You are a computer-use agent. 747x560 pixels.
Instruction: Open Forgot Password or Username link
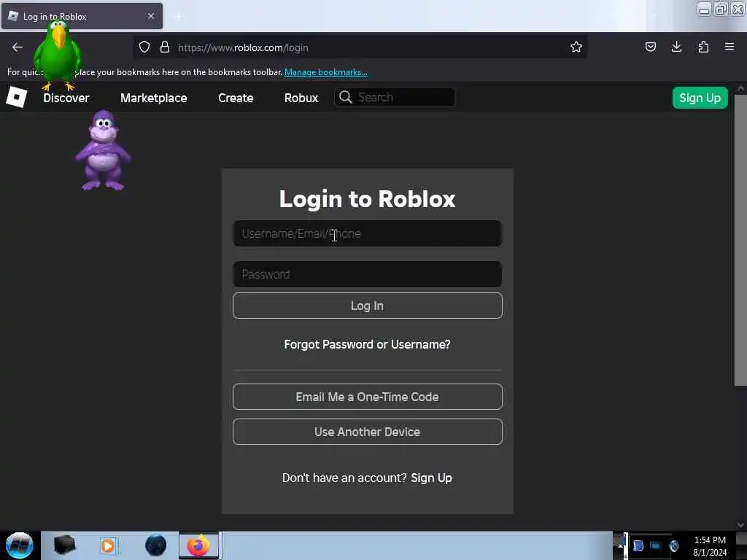click(368, 344)
